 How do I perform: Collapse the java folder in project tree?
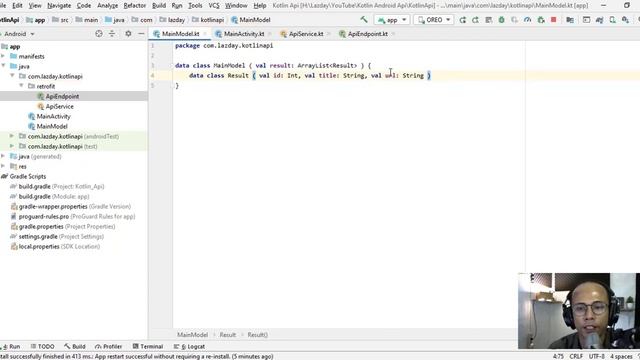tap(3, 66)
